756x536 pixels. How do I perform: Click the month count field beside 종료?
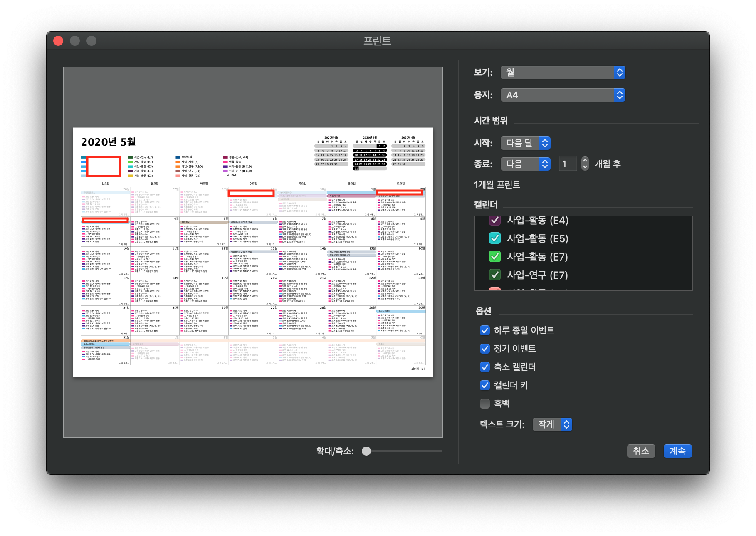[567, 164]
